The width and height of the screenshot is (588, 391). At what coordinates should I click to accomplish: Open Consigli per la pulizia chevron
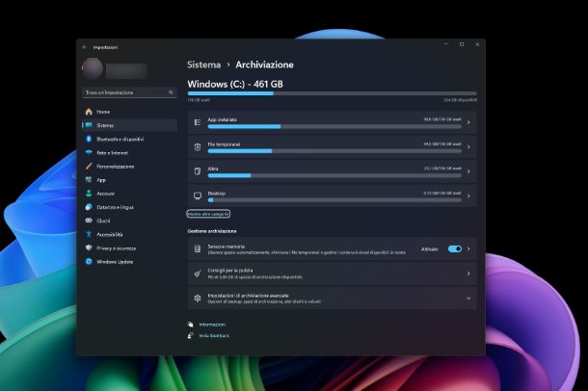pyautogui.click(x=468, y=274)
